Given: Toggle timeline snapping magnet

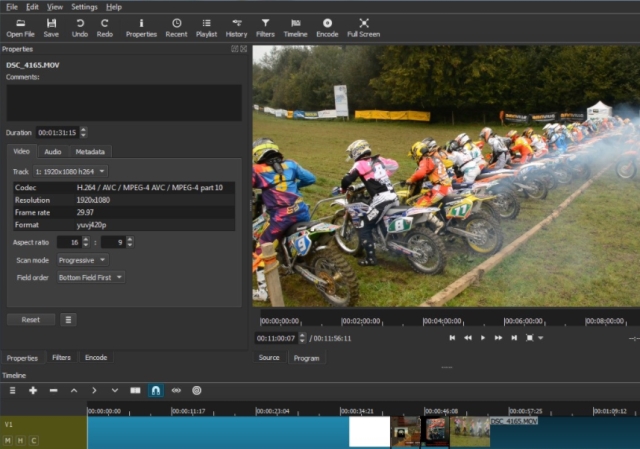Looking at the screenshot, I should (x=156, y=391).
